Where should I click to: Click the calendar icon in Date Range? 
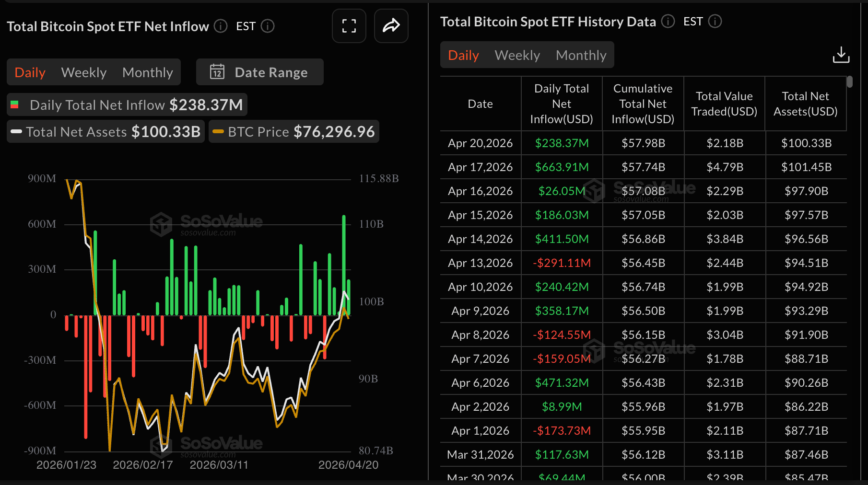coord(217,72)
